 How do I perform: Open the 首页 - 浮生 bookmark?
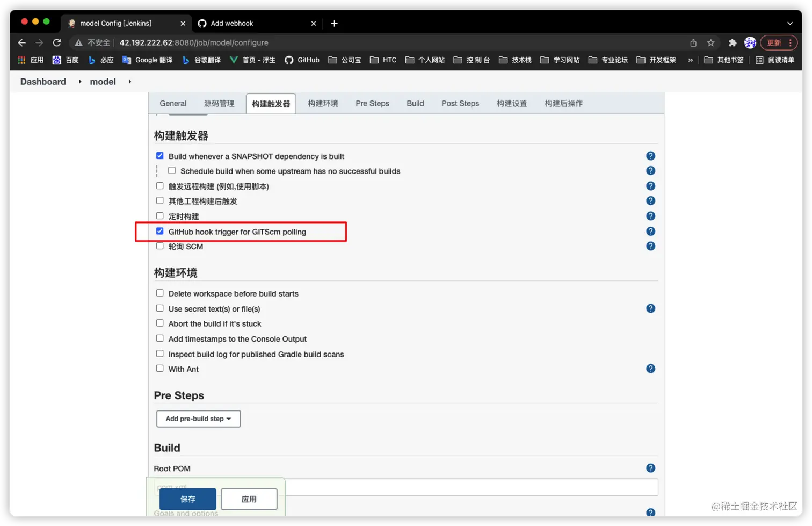point(252,60)
